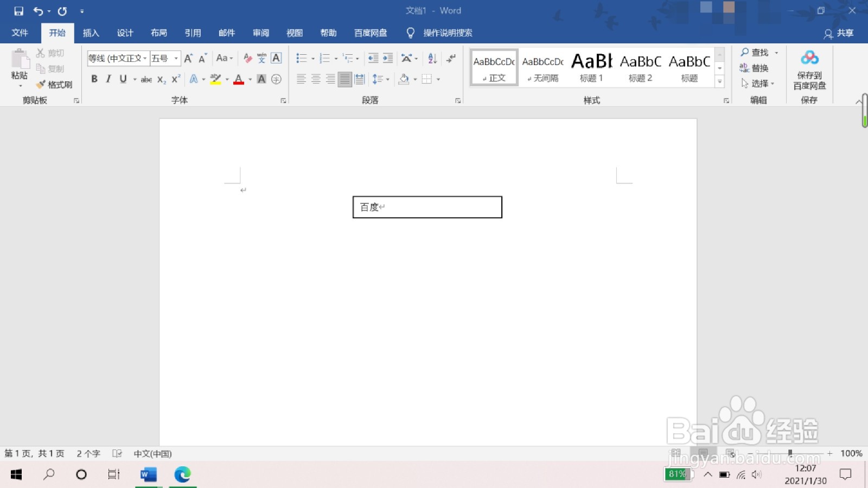Switch to the 布局 tab
The image size is (868, 488).
click(159, 33)
